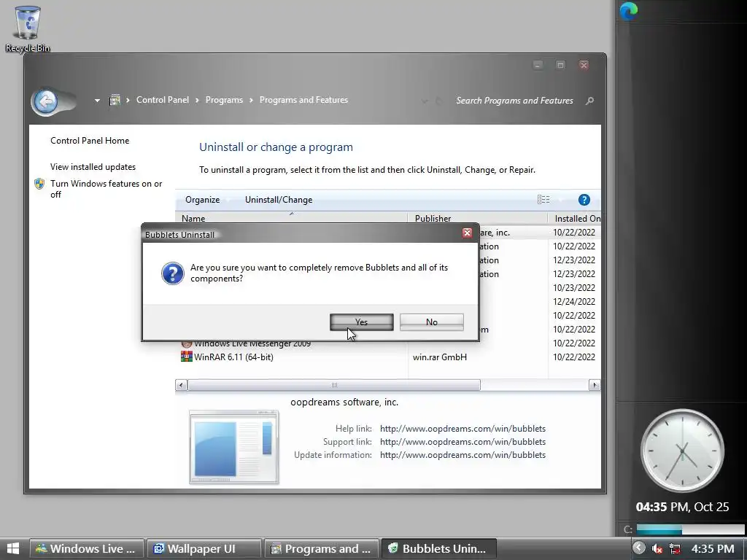Confirm uninstall by clicking Yes

pyautogui.click(x=362, y=322)
